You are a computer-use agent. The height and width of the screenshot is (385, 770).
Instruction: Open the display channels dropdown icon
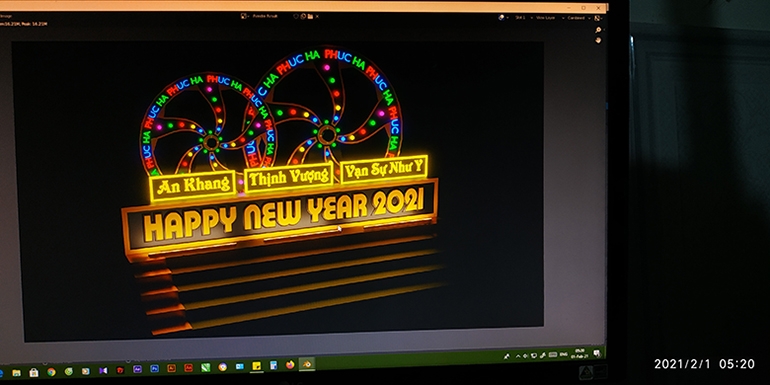599,18
